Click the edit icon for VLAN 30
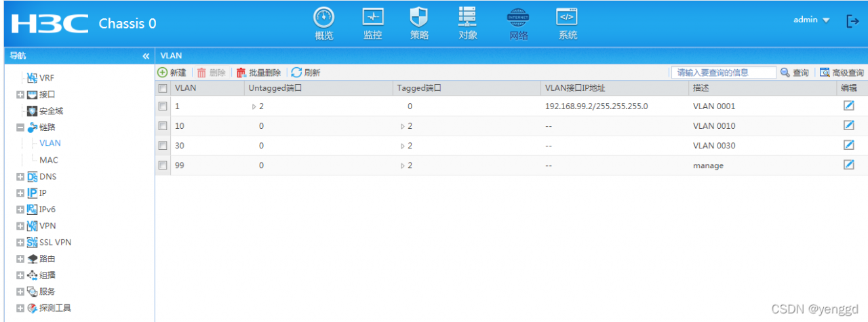The height and width of the screenshot is (322, 868). (x=848, y=145)
